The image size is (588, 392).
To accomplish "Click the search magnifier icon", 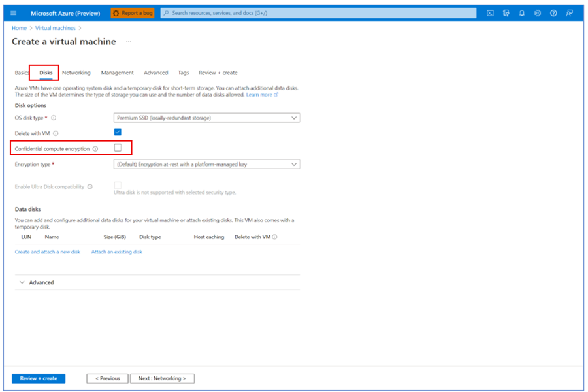I will (167, 13).
